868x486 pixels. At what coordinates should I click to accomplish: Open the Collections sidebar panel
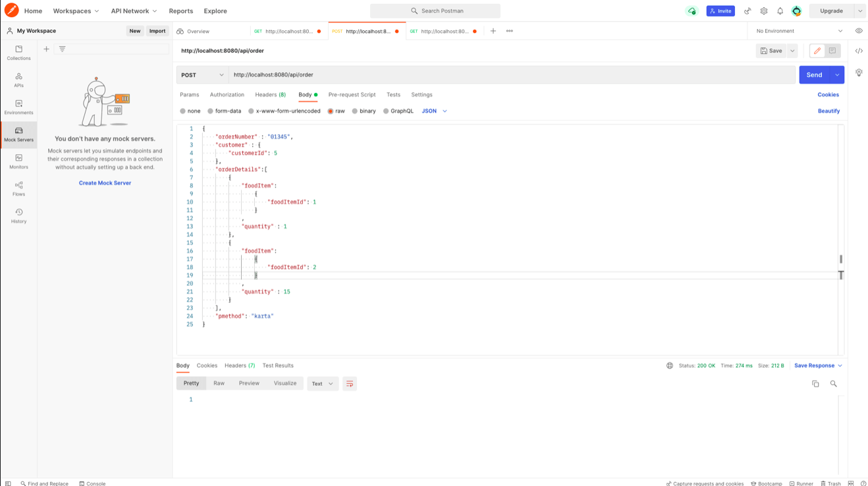18,54
